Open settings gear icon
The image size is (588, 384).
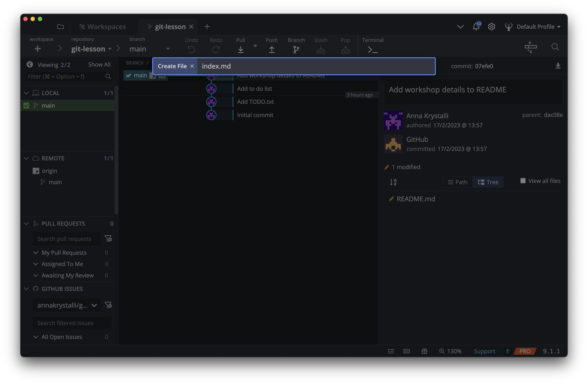click(491, 26)
